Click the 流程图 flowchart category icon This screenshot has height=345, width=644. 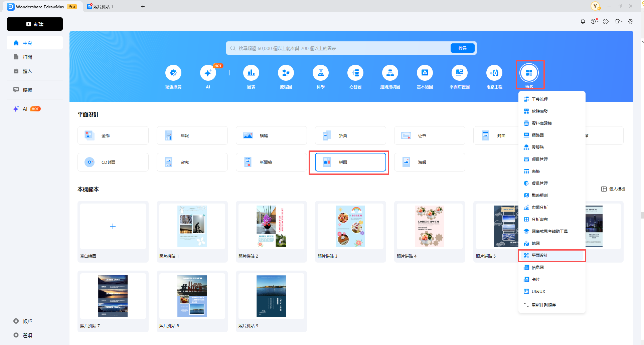click(x=286, y=73)
